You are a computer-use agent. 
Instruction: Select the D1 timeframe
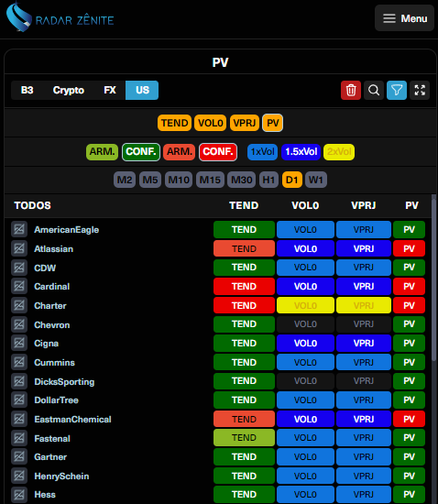point(292,180)
